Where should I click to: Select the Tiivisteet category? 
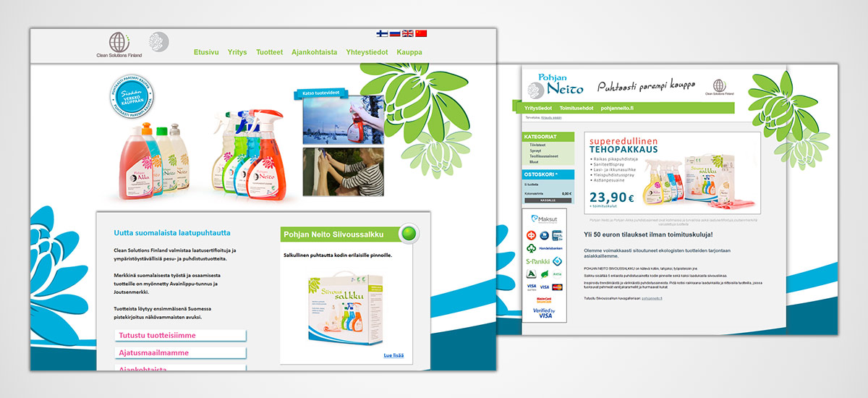tap(537, 145)
